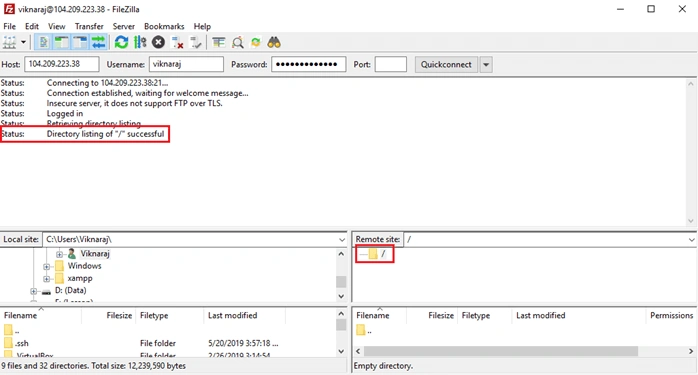Expand the Viknaraj folder tree node
Image resolution: width=698 pixels, height=375 pixels.
coord(59,254)
